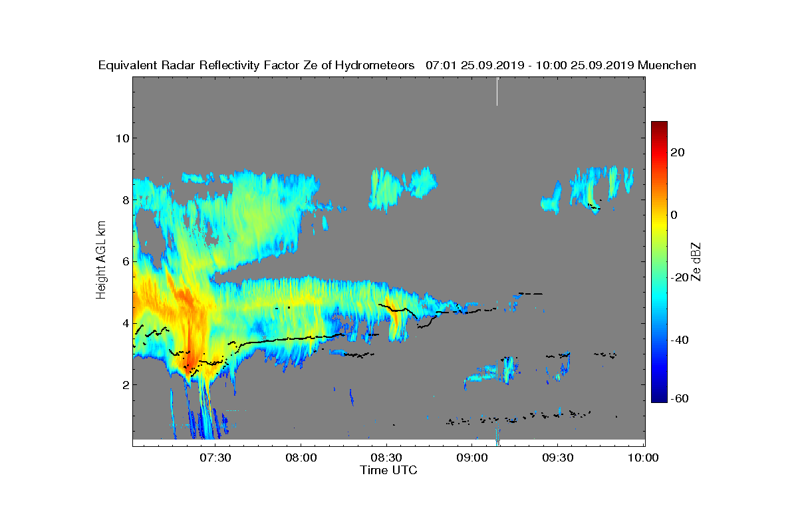The height and width of the screenshot is (532, 798).
Task: Click the 07:30 time tick label
Action: coord(215,458)
